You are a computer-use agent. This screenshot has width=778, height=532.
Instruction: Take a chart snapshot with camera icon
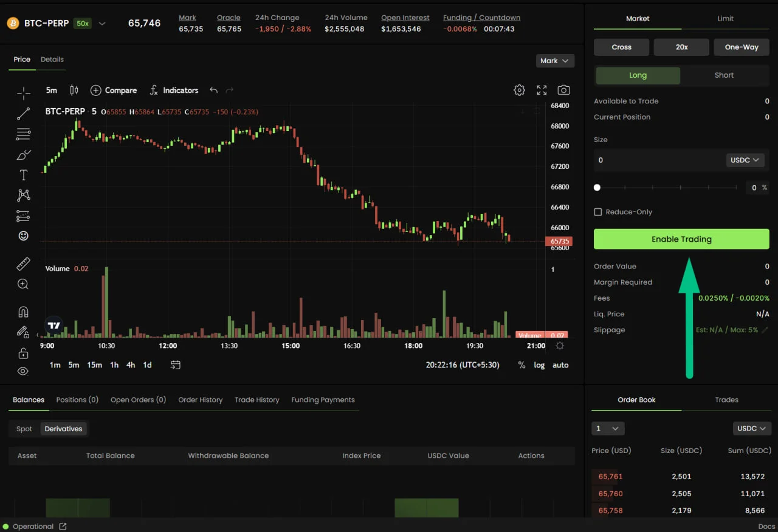[563, 90]
